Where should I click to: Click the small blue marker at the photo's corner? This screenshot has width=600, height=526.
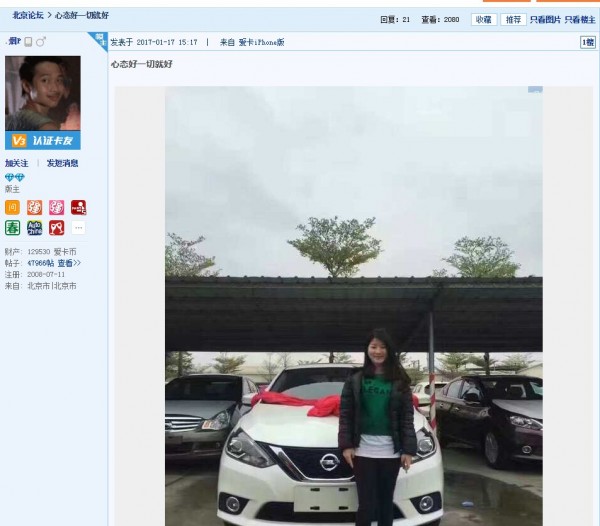pyautogui.click(x=535, y=90)
